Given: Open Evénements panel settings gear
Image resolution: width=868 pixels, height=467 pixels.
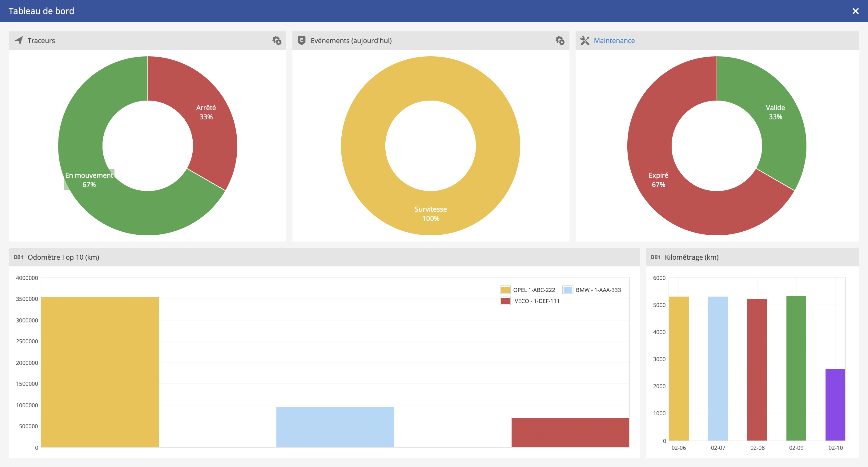Looking at the screenshot, I should 560,41.
